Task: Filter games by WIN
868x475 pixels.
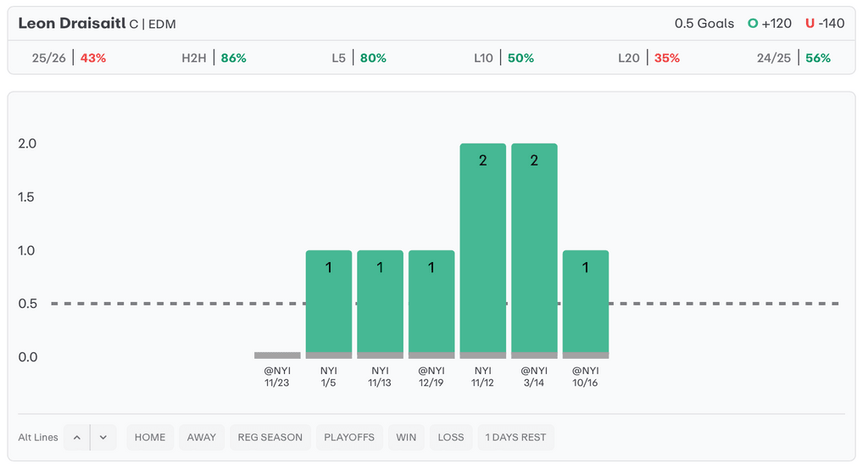Action: [406, 438]
